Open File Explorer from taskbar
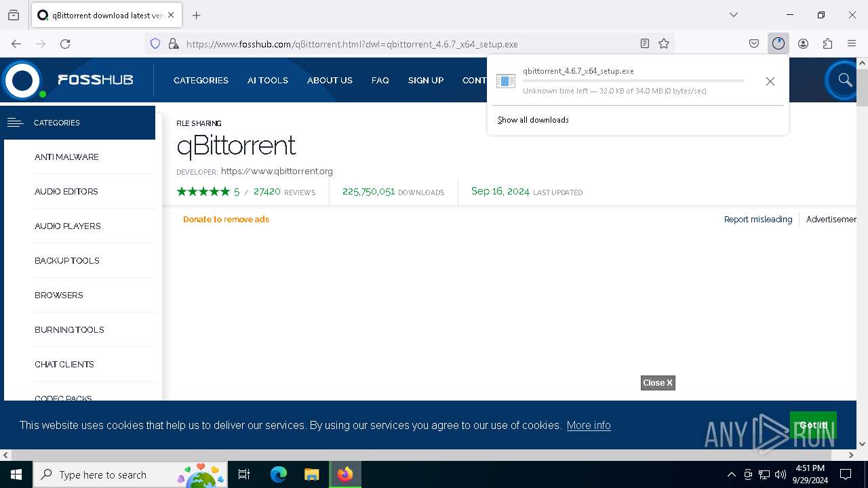 [x=311, y=474]
